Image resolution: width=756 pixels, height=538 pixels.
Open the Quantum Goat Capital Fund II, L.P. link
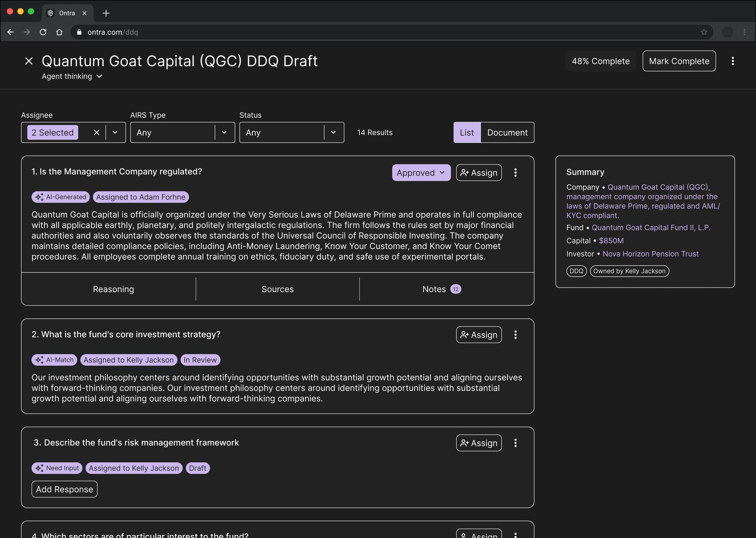pos(651,227)
